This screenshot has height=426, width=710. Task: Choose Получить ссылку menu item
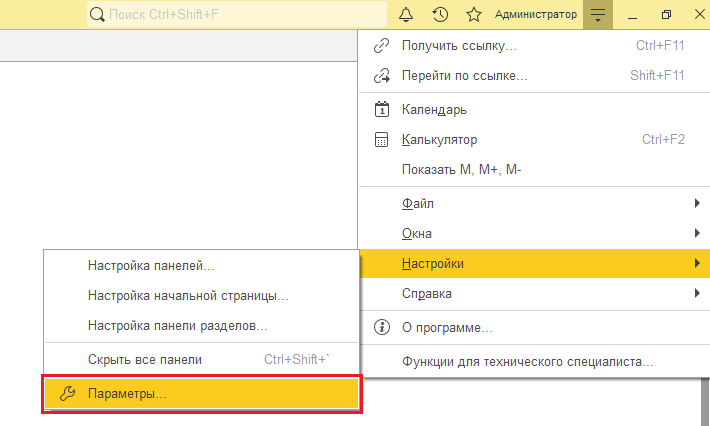tap(534, 46)
